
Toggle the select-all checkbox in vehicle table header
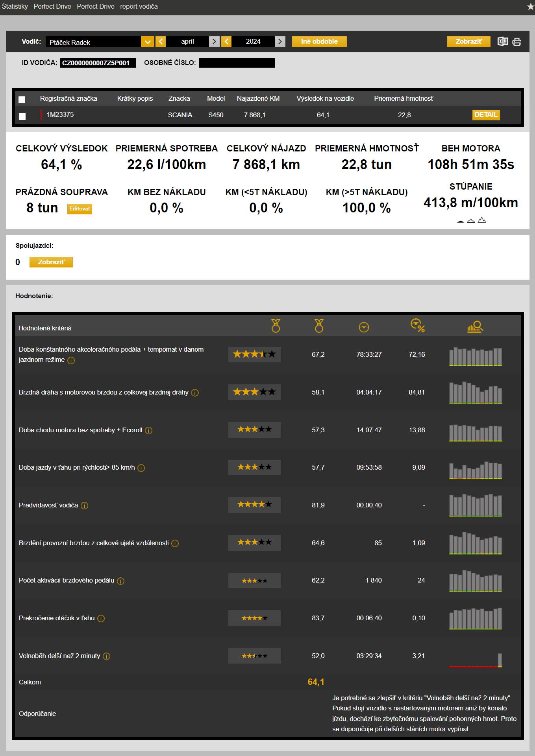(22, 100)
